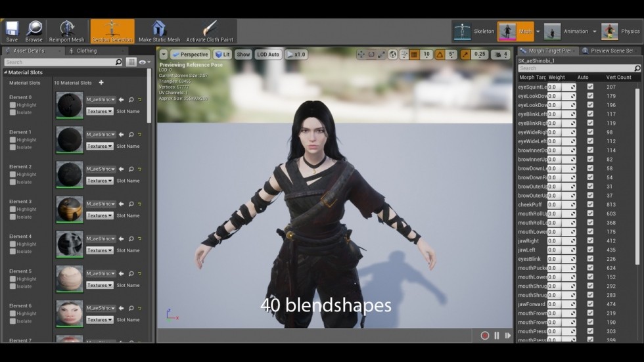Enable Highlight checkbox for Element 0
644x362 pixels.
12,104
